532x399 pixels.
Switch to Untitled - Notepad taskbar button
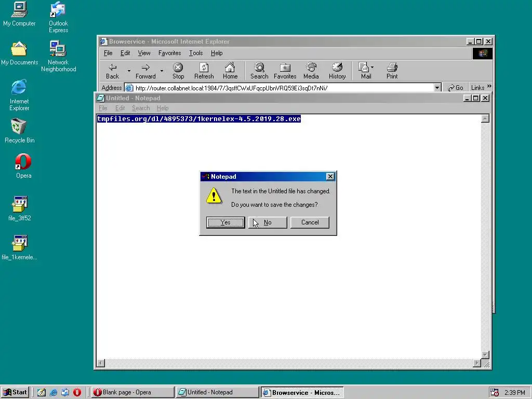[217, 392]
